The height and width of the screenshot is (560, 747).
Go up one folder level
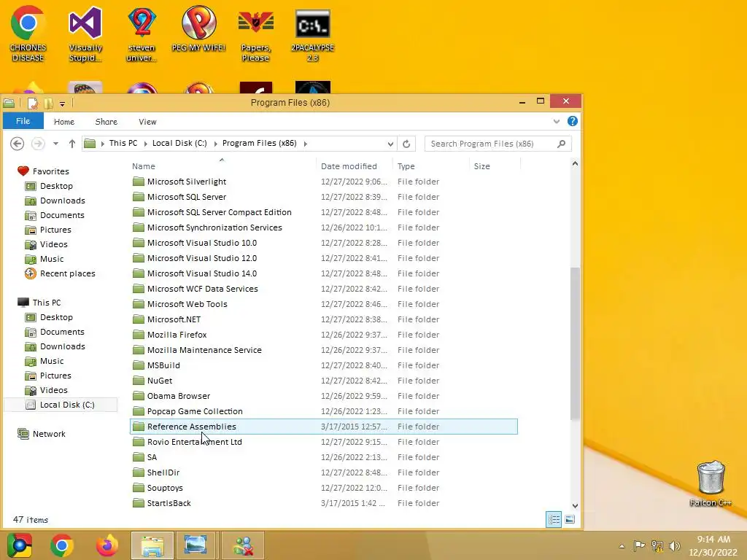72,144
